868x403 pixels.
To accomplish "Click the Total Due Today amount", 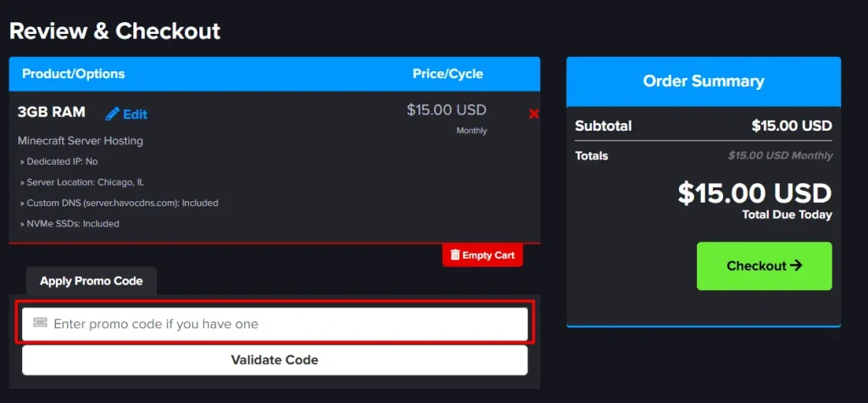I will tap(754, 193).
